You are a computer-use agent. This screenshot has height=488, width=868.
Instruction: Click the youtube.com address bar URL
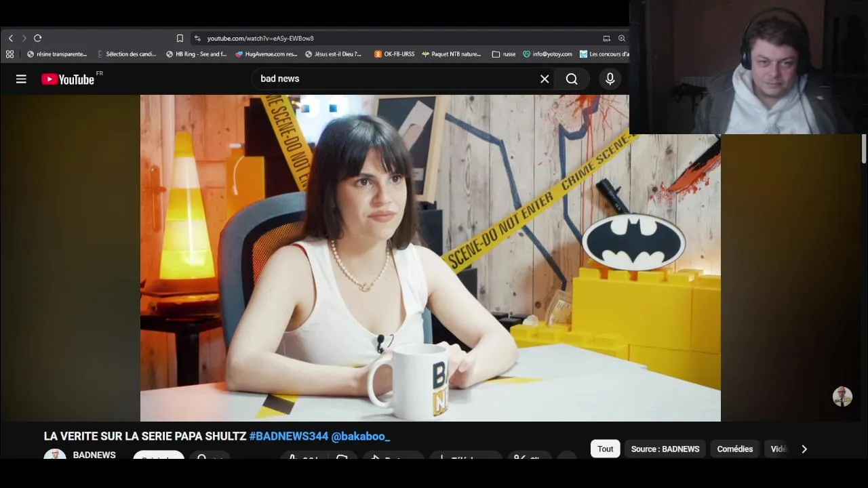(260, 39)
